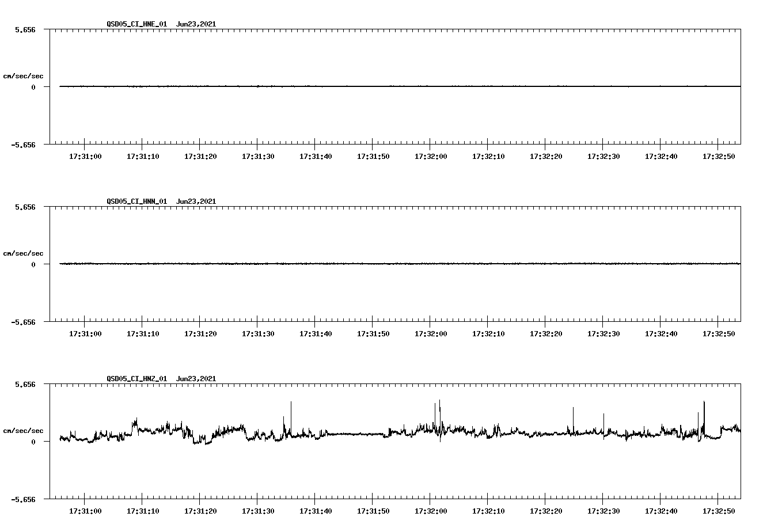Click the 17:32:00 time label under HNE plot

tap(431, 156)
